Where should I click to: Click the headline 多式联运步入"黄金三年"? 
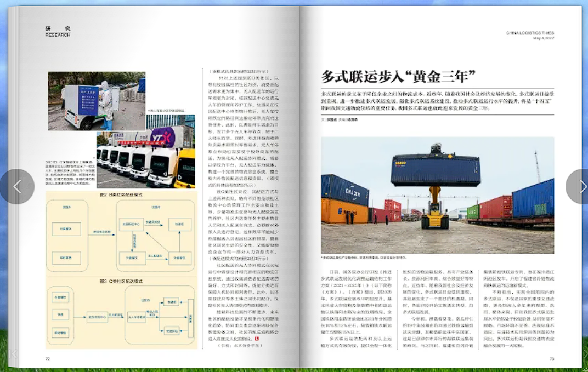pyautogui.click(x=398, y=77)
